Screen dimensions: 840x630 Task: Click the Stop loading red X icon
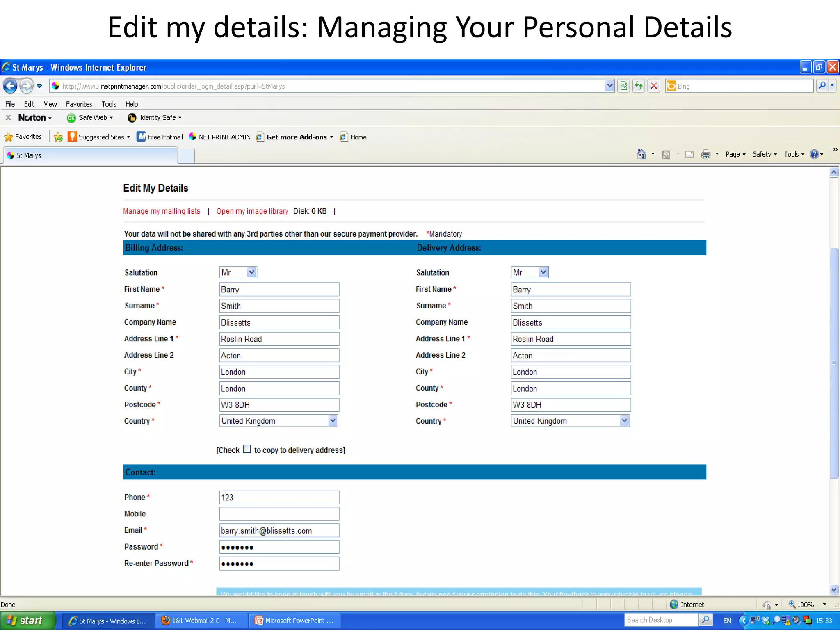[x=654, y=86]
